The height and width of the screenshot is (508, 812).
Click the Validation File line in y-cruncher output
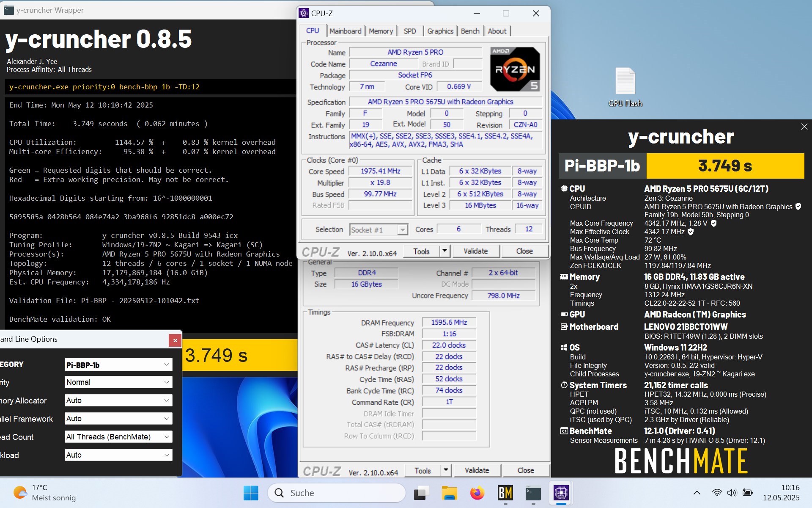coord(104,301)
